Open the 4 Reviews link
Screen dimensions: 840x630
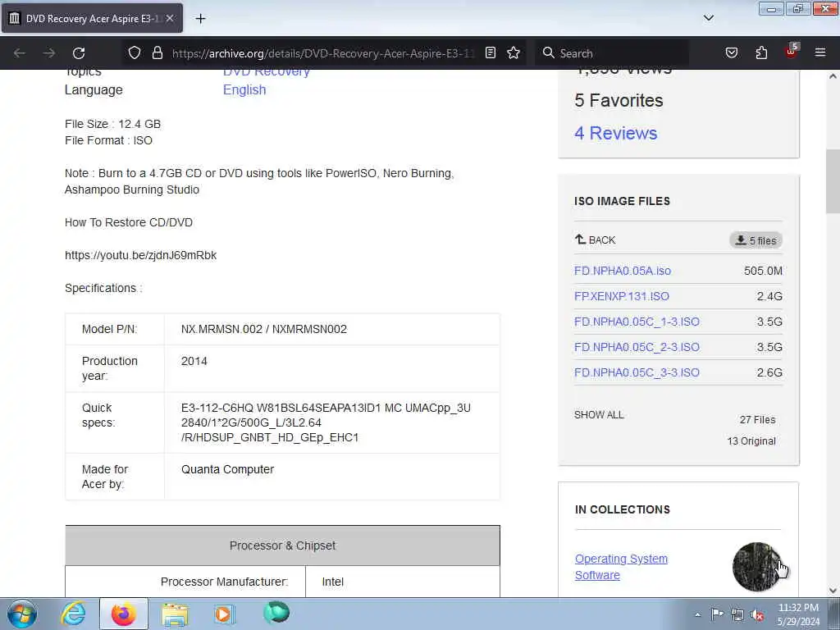(x=615, y=133)
